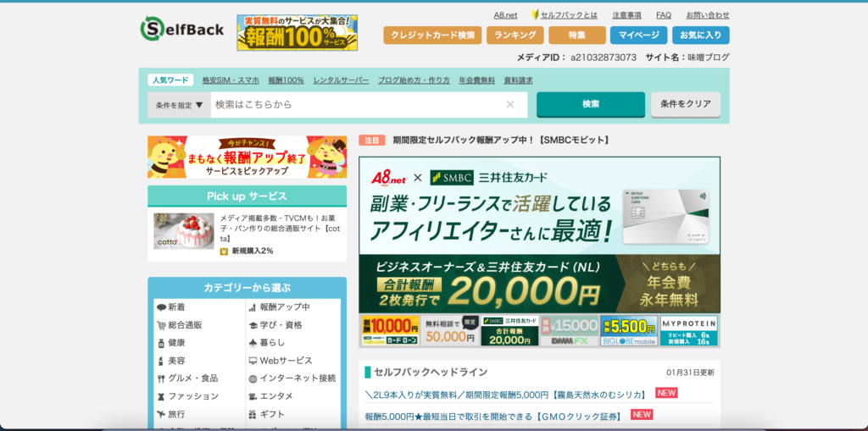Click media ID a21032873073
The width and height of the screenshot is (868, 431).
(604, 57)
